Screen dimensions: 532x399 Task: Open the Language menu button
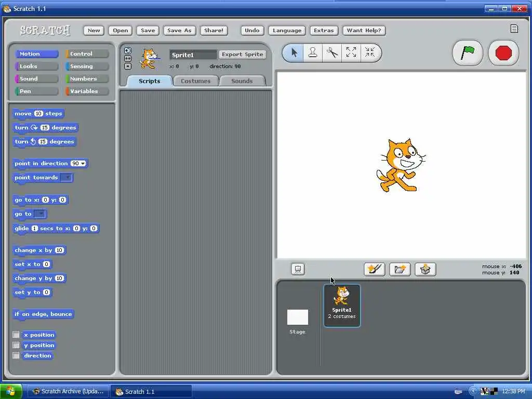point(287,31)
